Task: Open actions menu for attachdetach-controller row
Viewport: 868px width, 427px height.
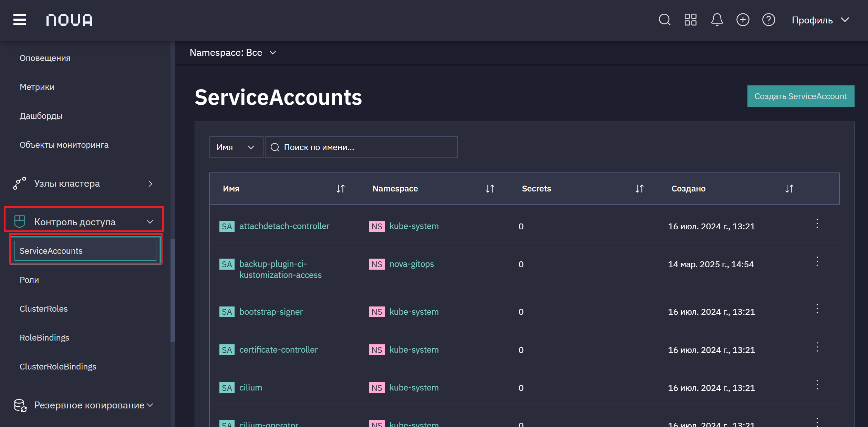Action: click(x=817, y=223)
